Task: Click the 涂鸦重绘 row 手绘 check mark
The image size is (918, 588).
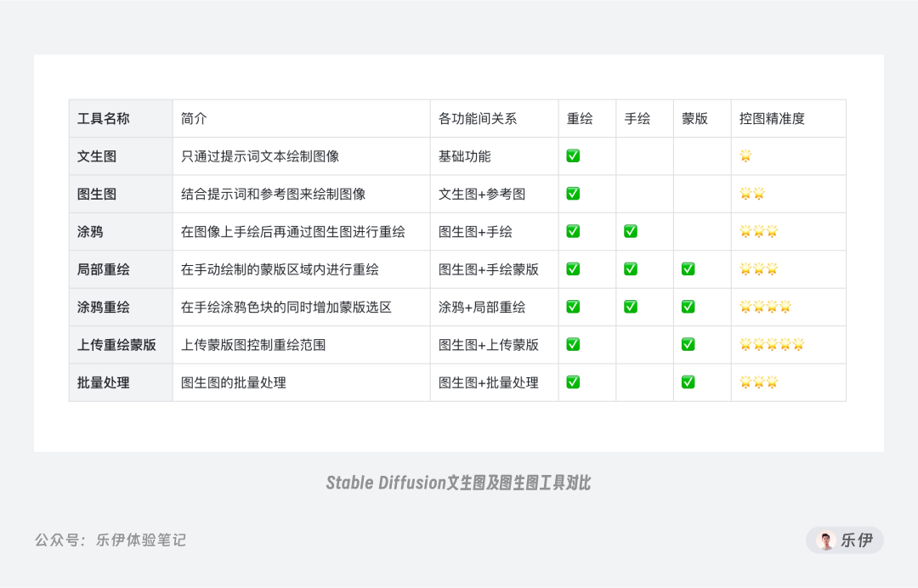Action: click(631, 307)
